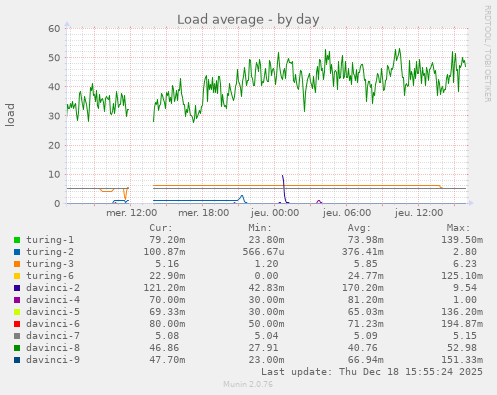Click the 'Cur:' column header

pos(161,228)
